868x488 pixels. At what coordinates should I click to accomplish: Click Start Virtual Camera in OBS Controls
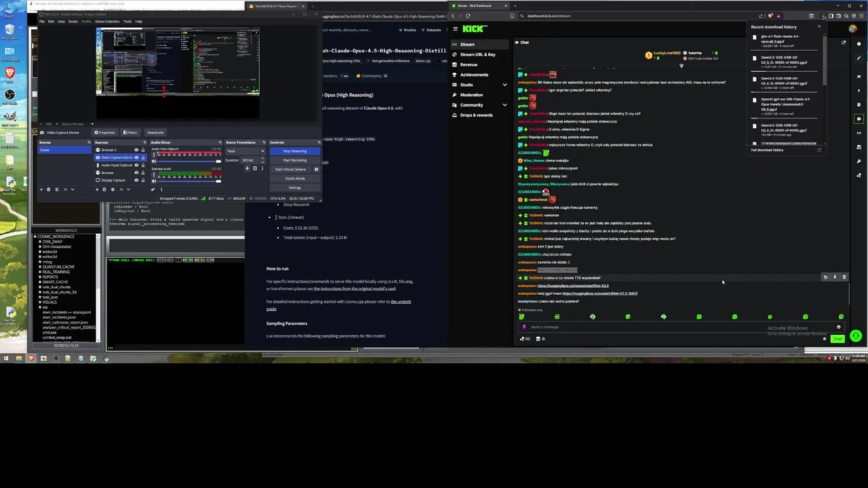[x=290, y=169]
